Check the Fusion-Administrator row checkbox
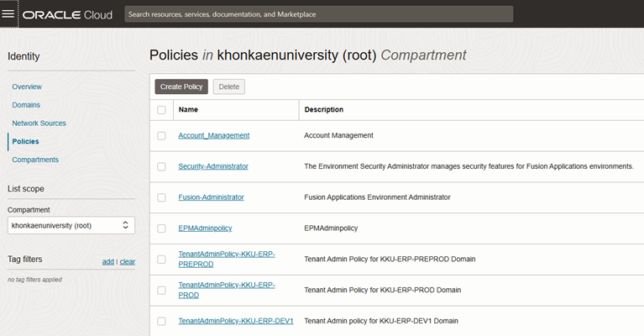The height and width of the screenshot is (336, 644). 161,197
